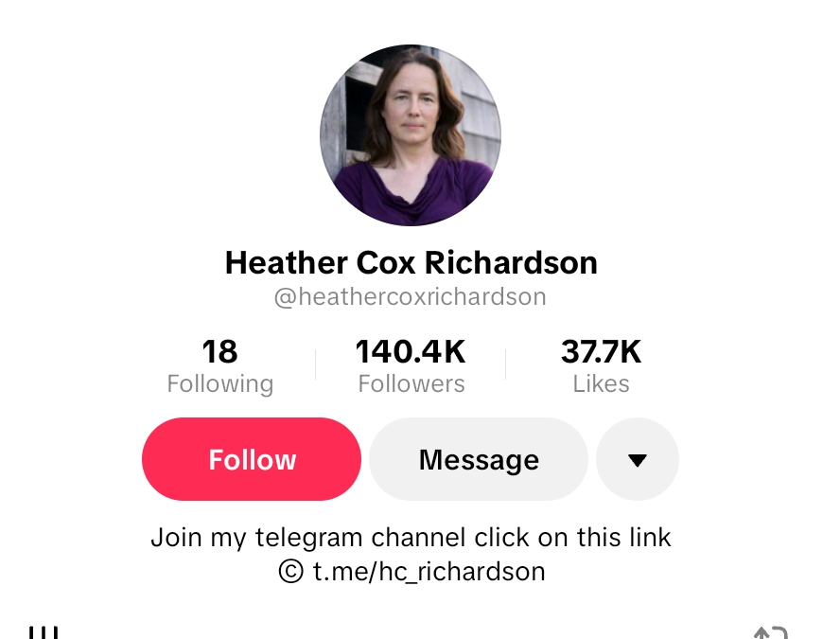Click the Heather Cox Richardson display name
The width and height of the screenshot is (840, 639).
click(x=411, y=262)
